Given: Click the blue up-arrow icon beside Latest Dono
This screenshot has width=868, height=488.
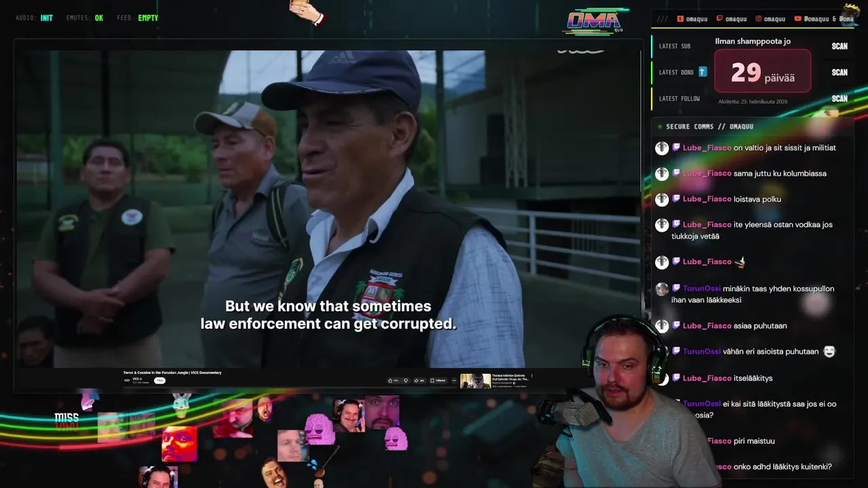Looking at the screenshot, I should 703,72.
